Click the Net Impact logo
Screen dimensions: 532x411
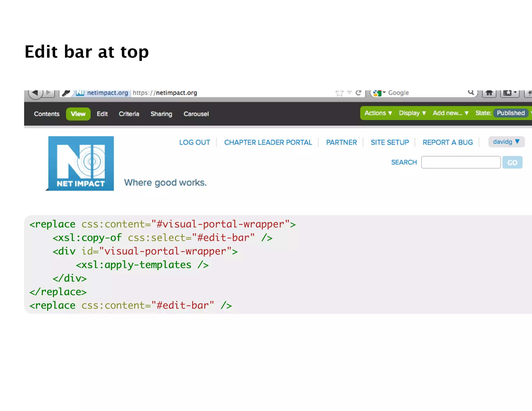(81, 163)
